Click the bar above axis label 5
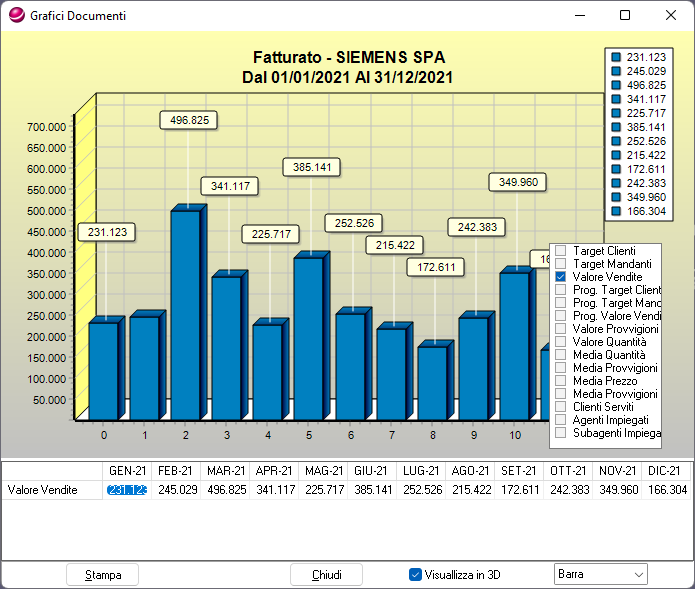Image resolution: width=695 pixels, height=589 pixels. [x=309, y=339]
